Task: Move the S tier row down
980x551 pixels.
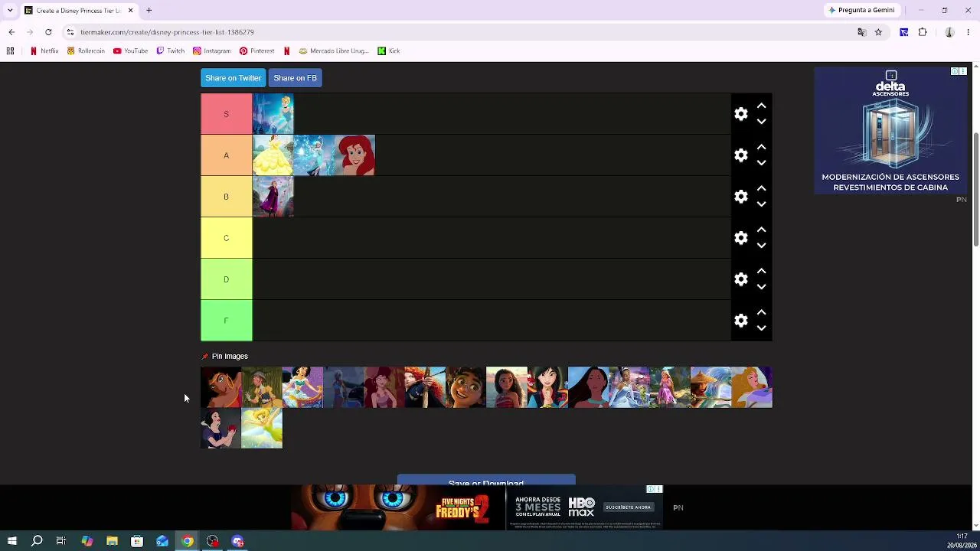Action: [x=761, y=122]
